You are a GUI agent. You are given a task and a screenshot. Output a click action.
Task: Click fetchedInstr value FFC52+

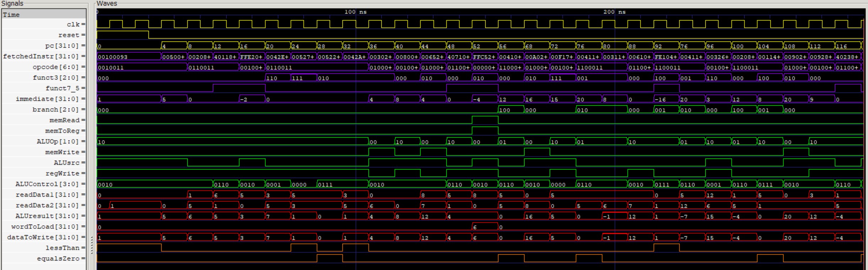click(485, 57)
